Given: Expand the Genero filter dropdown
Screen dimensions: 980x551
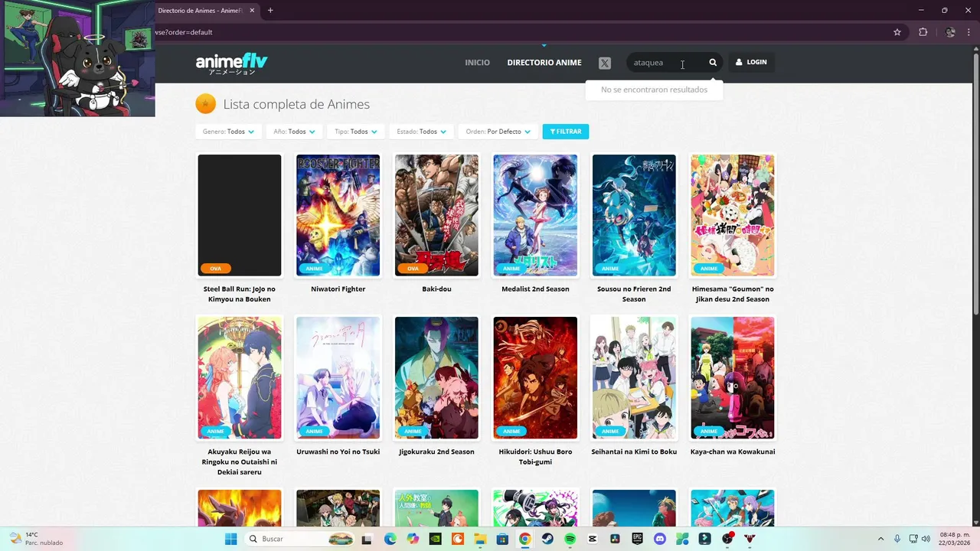Looking at the screenshot, I should (x=229, y=132).
